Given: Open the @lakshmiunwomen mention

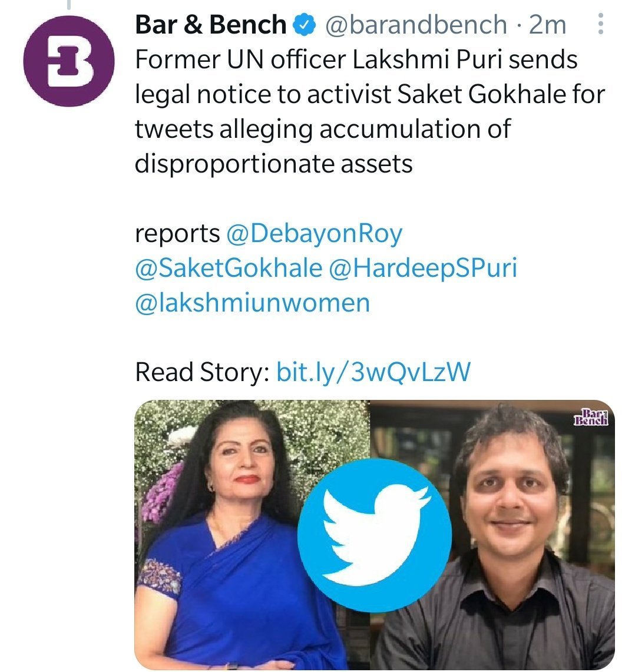Looking at the screenshot, I should tap(253, 303).
